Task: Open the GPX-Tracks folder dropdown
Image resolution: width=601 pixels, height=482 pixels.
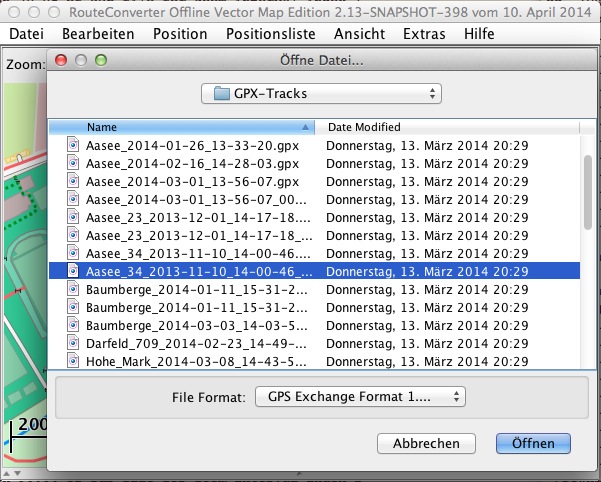Action: click(x=320, y=94)
